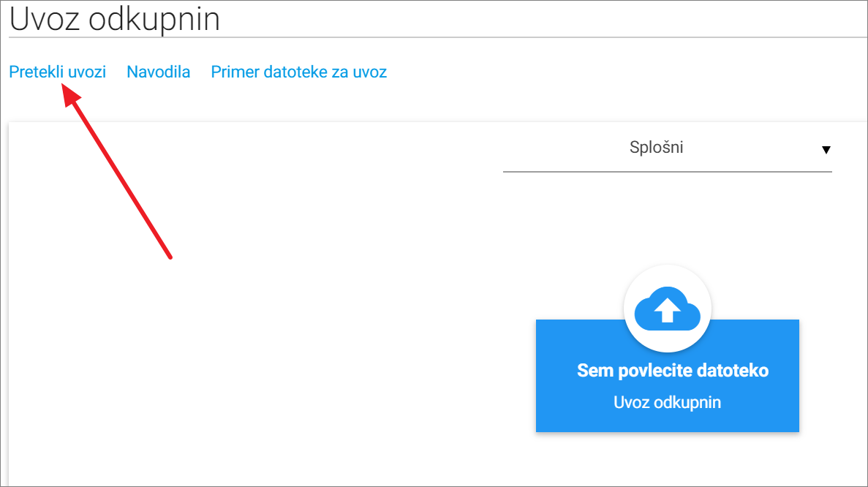
Task: Click the white upward arrow inside the cloud
Action: (x=667, y=311)
